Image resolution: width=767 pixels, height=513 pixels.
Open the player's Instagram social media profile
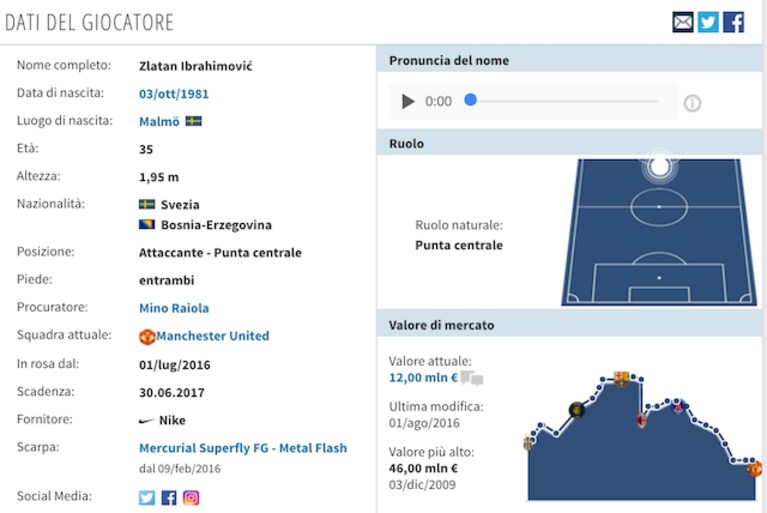(x=191, y=498)
